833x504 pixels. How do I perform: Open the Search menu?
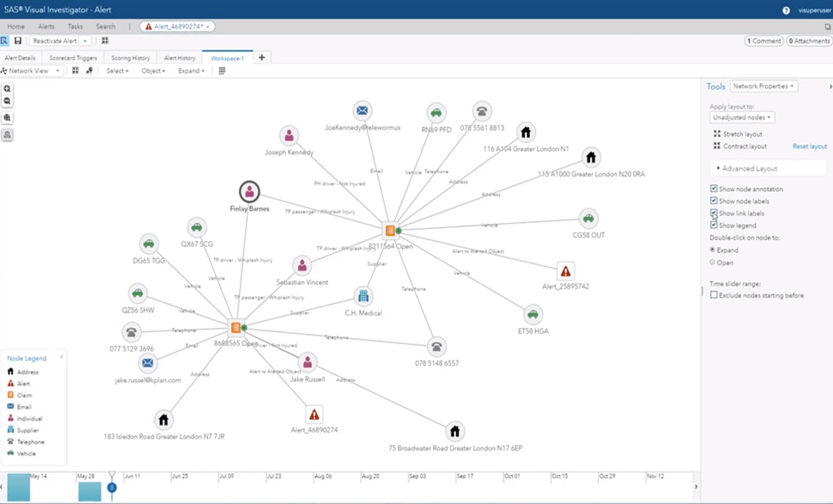click(x=106, y=25)
